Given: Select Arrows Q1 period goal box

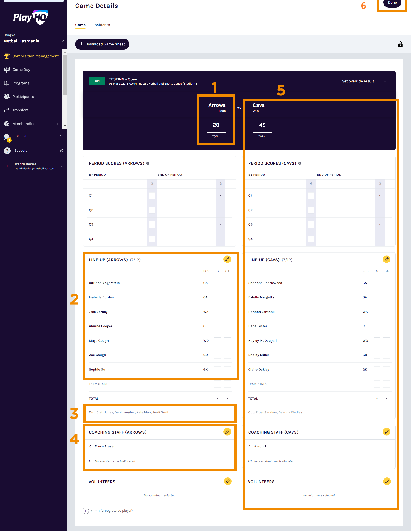Looking at the screenshot, I should (152, 196).
